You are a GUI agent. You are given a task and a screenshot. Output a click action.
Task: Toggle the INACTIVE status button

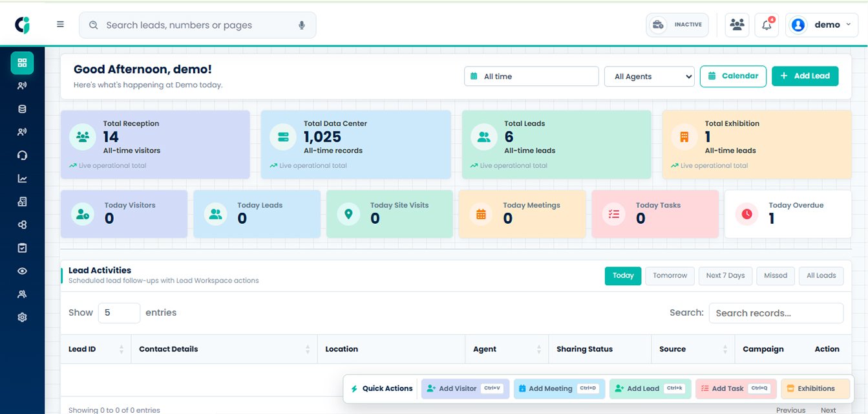[677, 25]
